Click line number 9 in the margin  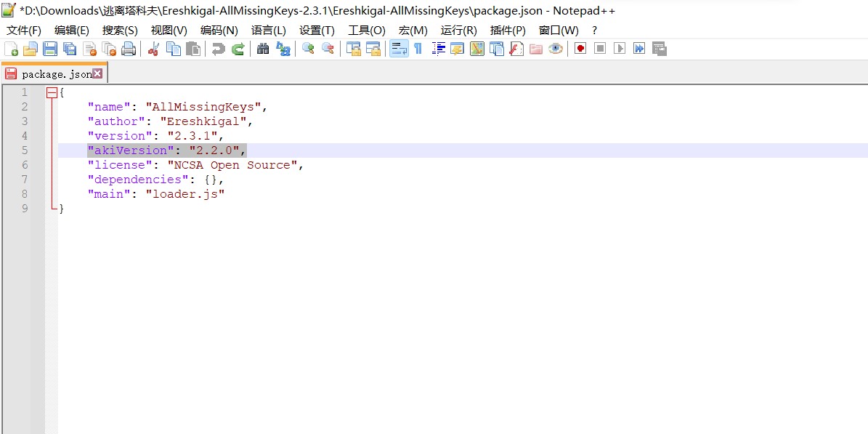coord(24,208)
